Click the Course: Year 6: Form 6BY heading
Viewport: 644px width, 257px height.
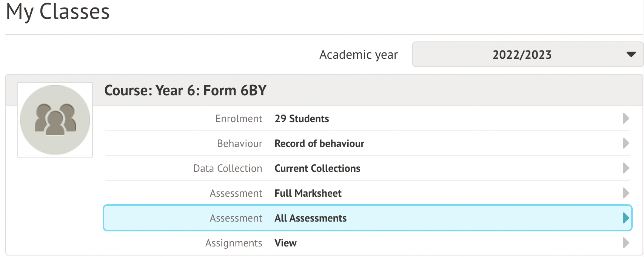tap(185, 90)
